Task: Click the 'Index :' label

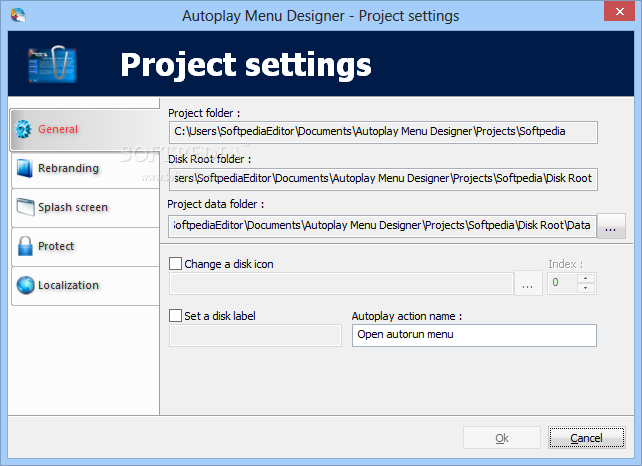Action: click(x=565, y=264)
